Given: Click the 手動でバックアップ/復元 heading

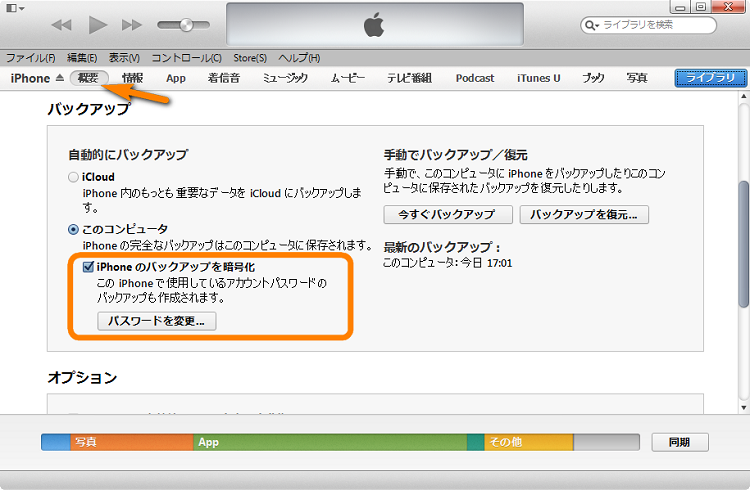Looking at the screenshot, I should (x=455, y=155).
